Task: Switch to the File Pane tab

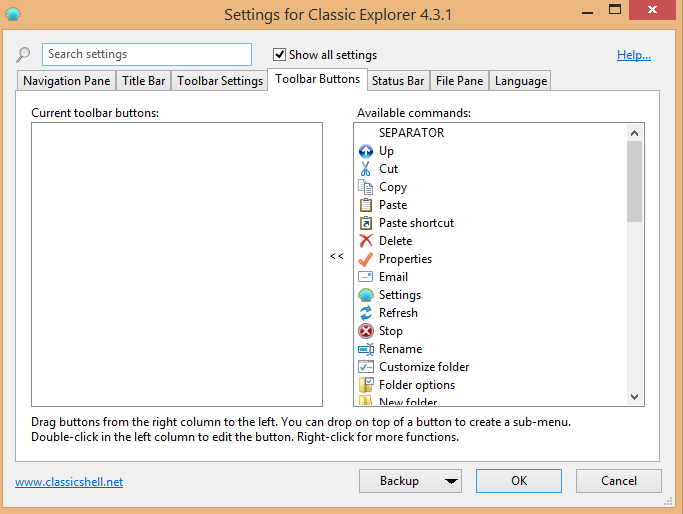Action: tap(460, 81)
